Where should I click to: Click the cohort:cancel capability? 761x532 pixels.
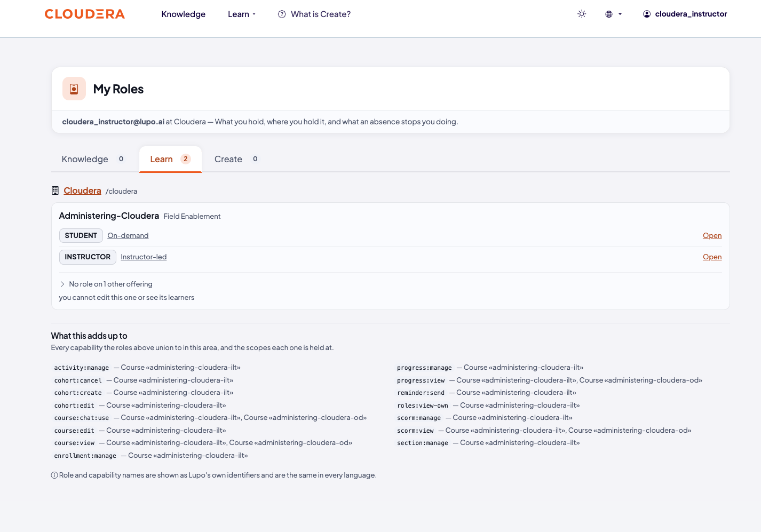tap(78, 380)
